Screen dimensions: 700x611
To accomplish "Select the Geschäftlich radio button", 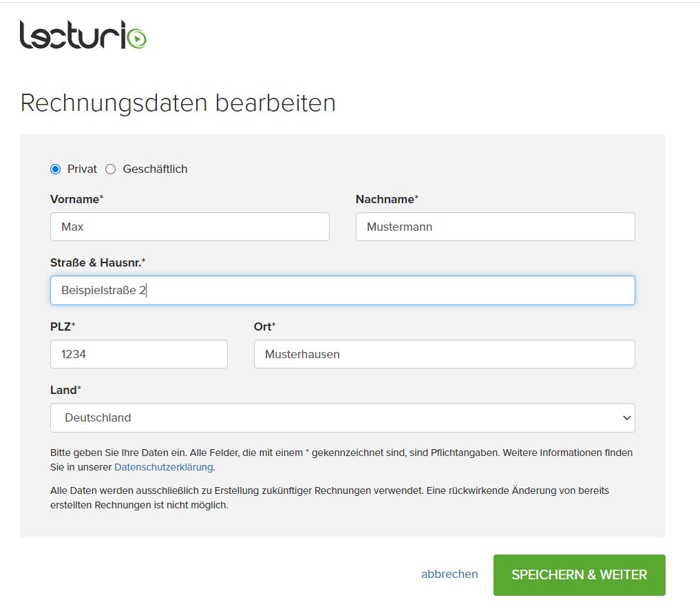I will coord(110,169).
